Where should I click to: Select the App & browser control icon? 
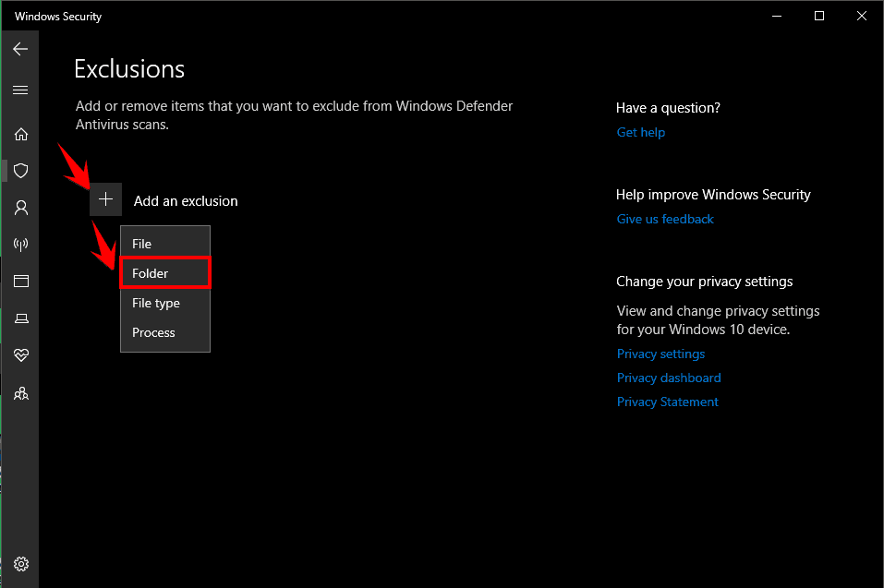coord(19,281)
